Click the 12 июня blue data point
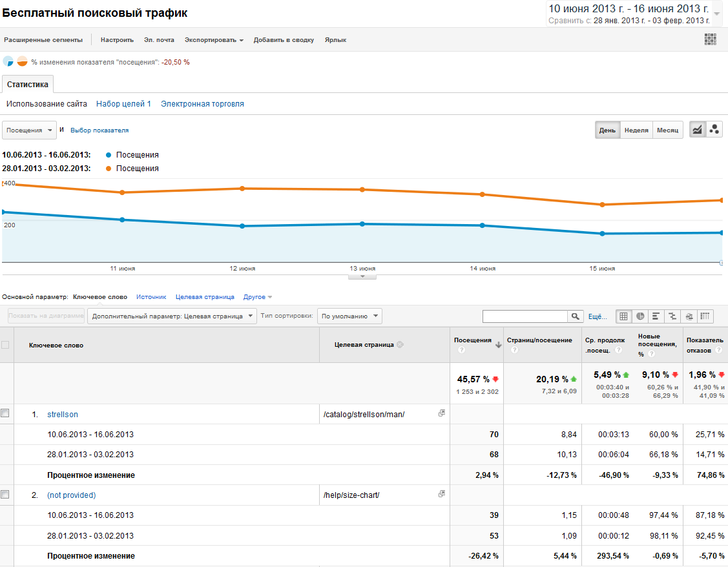Viewport: 728px width, 567px height. coord(242,226)
